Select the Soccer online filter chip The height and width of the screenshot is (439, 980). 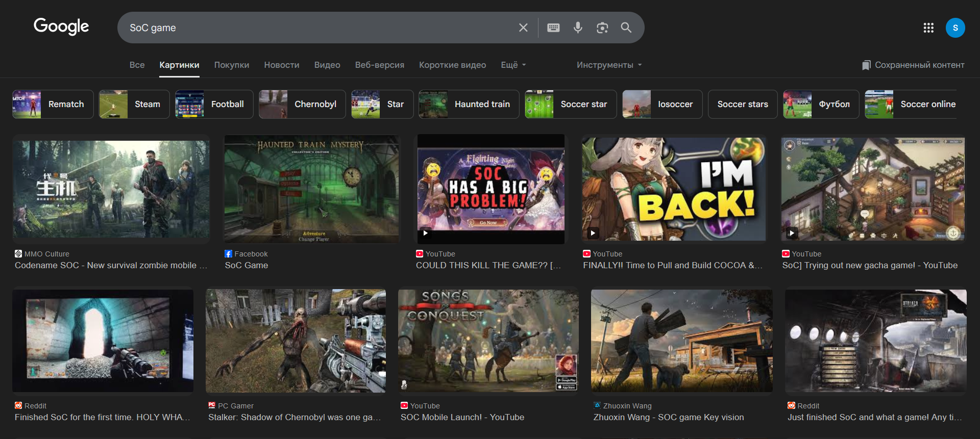click(x=911, y=104)
